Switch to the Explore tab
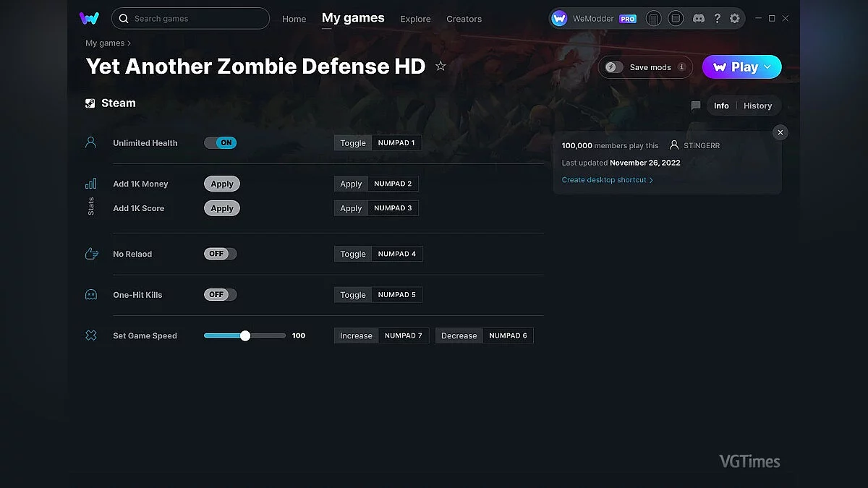Viewport: 868px width, 488px height. (415, 19)
